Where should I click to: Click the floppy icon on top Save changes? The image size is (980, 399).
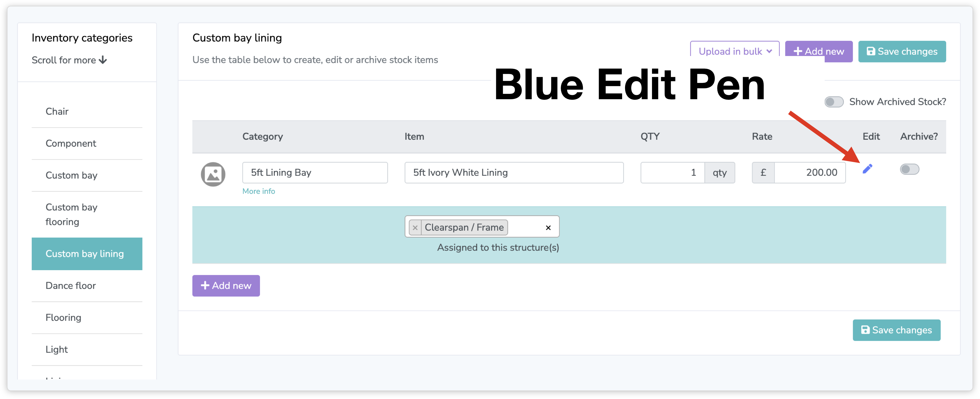870,51
